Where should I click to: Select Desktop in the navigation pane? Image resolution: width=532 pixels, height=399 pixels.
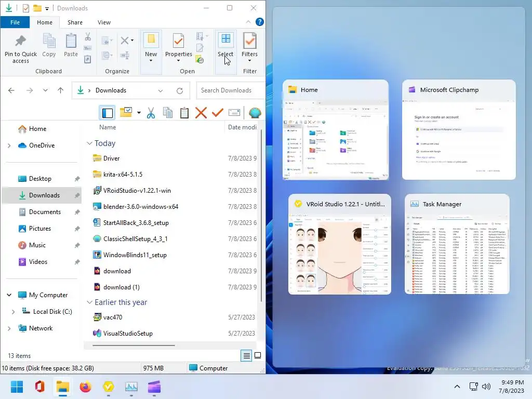[40, 179]
